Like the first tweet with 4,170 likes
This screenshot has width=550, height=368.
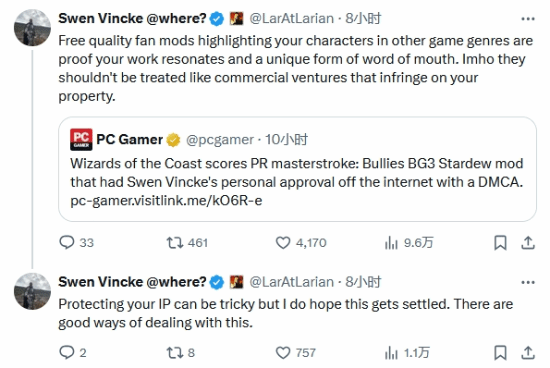[301, 242]
